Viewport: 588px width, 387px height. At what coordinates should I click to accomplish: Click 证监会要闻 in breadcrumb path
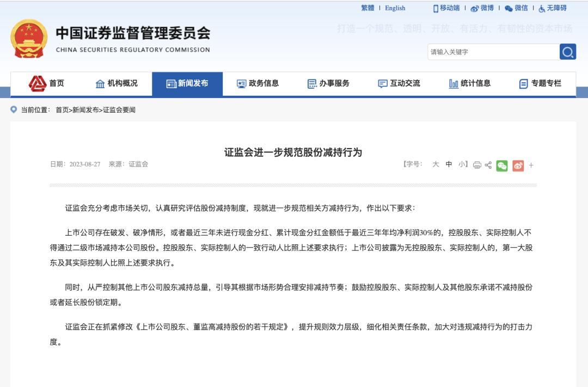[119, 110]
